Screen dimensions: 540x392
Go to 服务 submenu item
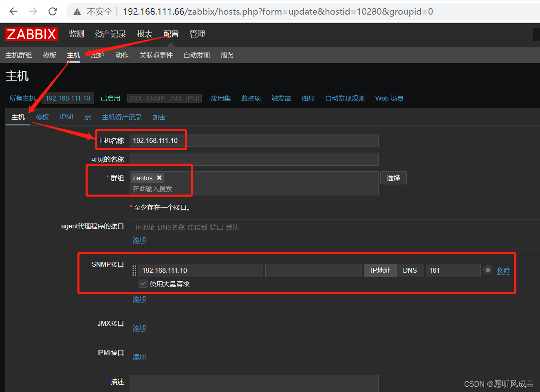tap(227, 55)
